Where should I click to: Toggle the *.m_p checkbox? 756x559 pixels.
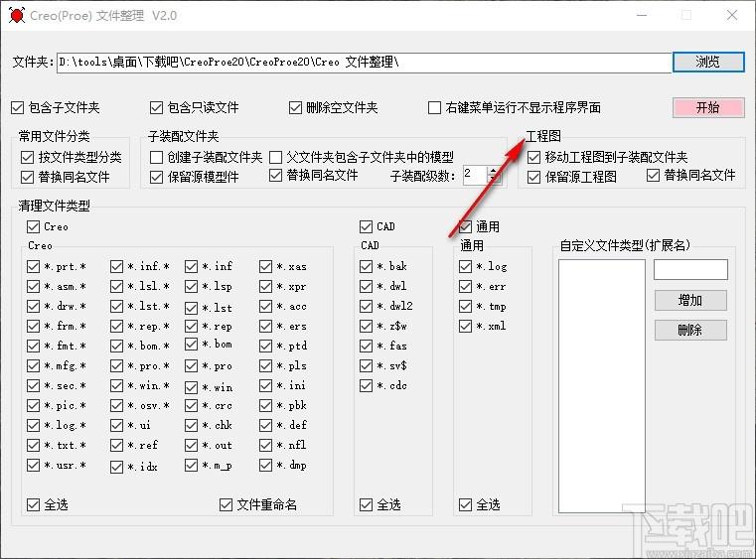pyautogui.click(x=192, y=465)
